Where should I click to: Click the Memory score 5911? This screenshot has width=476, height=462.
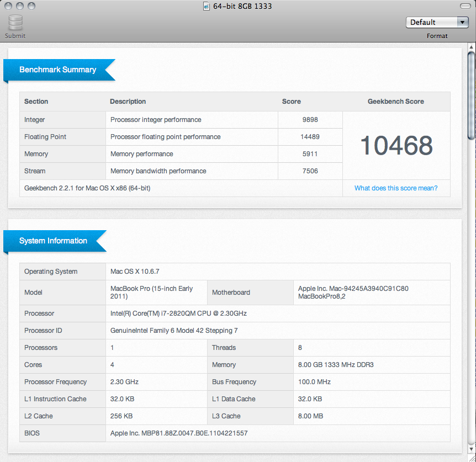pyautogui.click(x=310, y=154)
